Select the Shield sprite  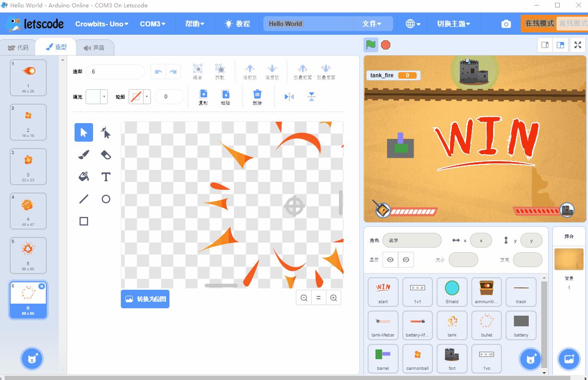(452, 292)
